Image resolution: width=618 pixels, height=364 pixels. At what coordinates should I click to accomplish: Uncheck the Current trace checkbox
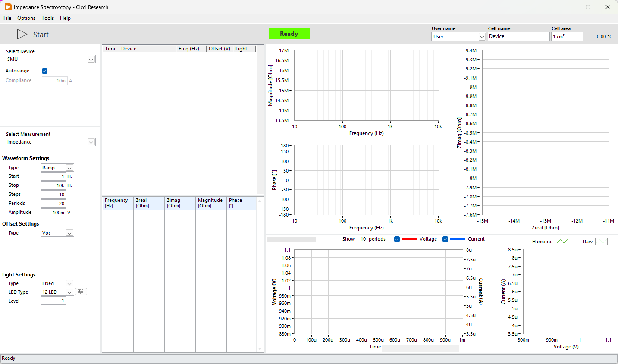(x=445, y=239)
